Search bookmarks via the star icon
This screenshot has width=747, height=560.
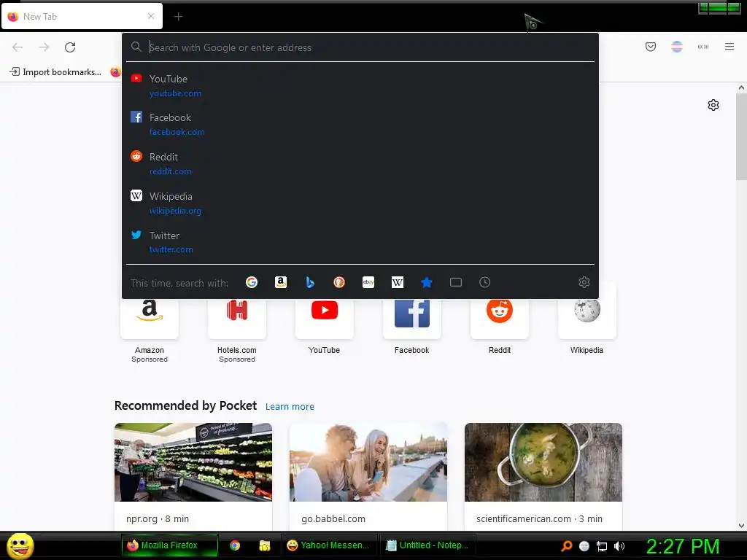point(426,282)
